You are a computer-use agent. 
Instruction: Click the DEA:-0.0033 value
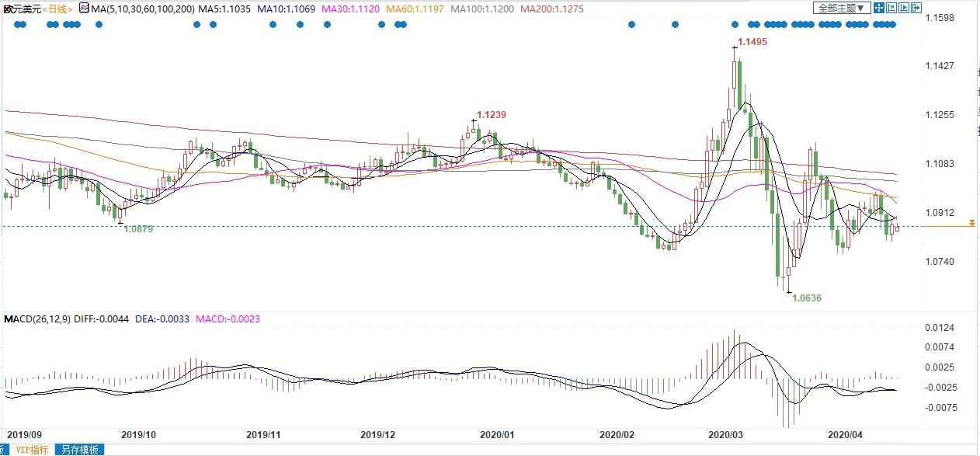click(163, 320)
